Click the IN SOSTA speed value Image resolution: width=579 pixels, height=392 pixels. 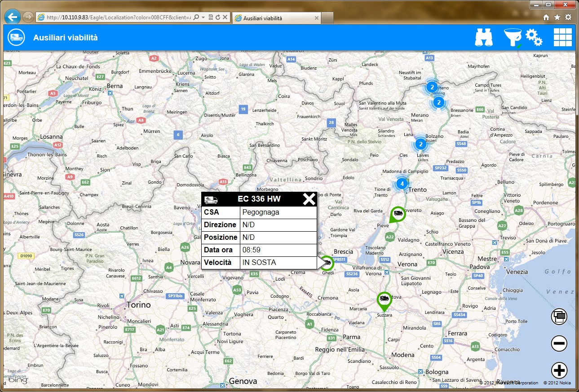click(x=259, y=262)
